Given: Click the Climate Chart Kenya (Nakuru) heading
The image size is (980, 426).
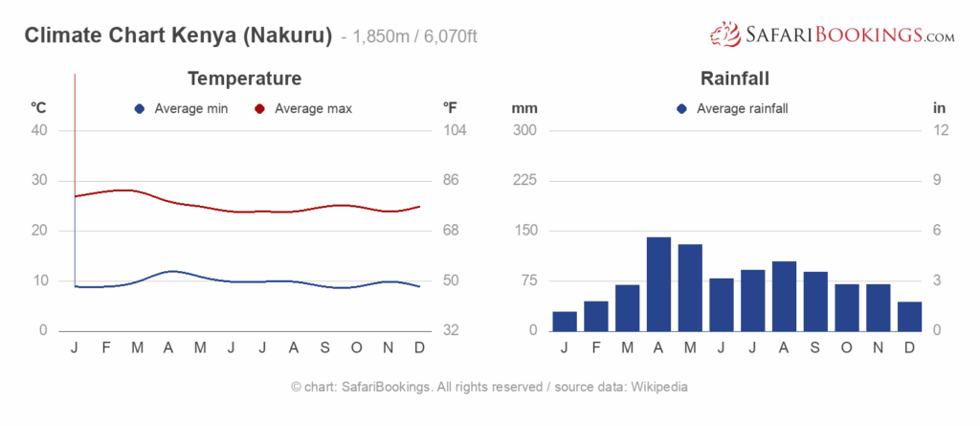Looking at the screenshot, I should point(178,35).
